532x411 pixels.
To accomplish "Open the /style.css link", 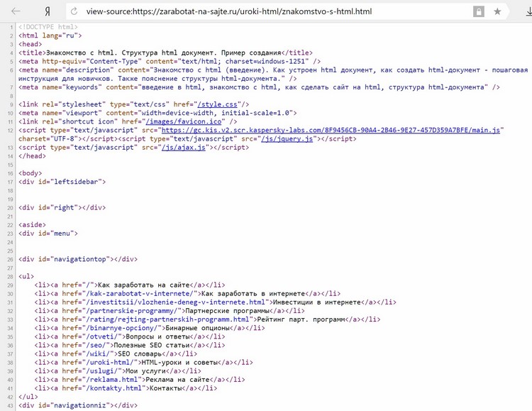I will click(x=217, y=104).
